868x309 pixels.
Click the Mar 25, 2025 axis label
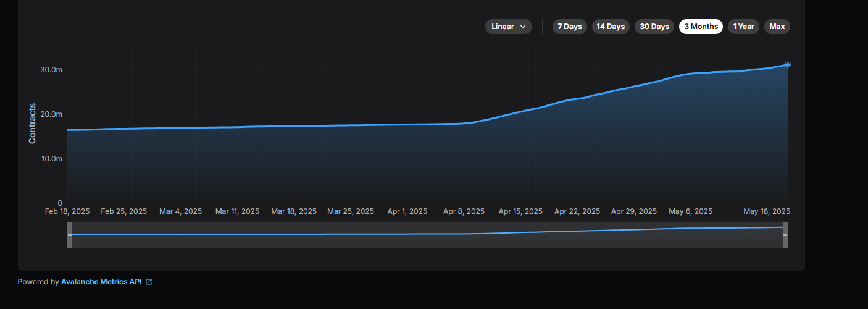point(351,211)
